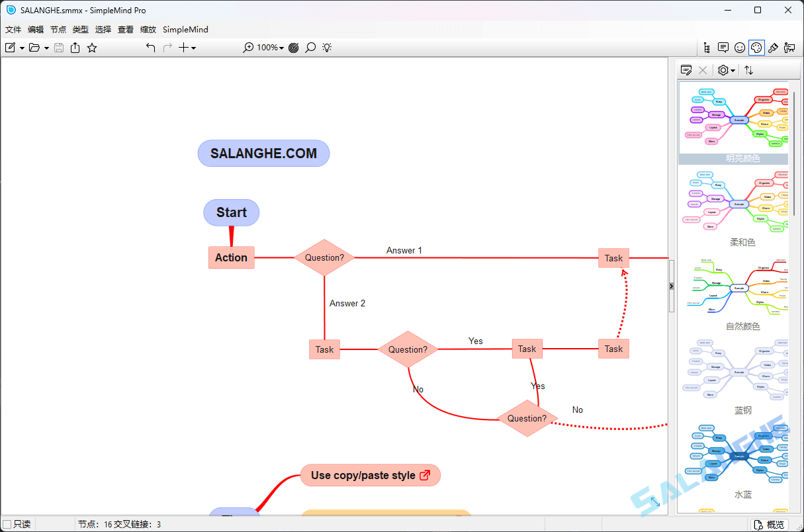Toggle autofocus with the lightbulb icon

(x=326, y=47)
